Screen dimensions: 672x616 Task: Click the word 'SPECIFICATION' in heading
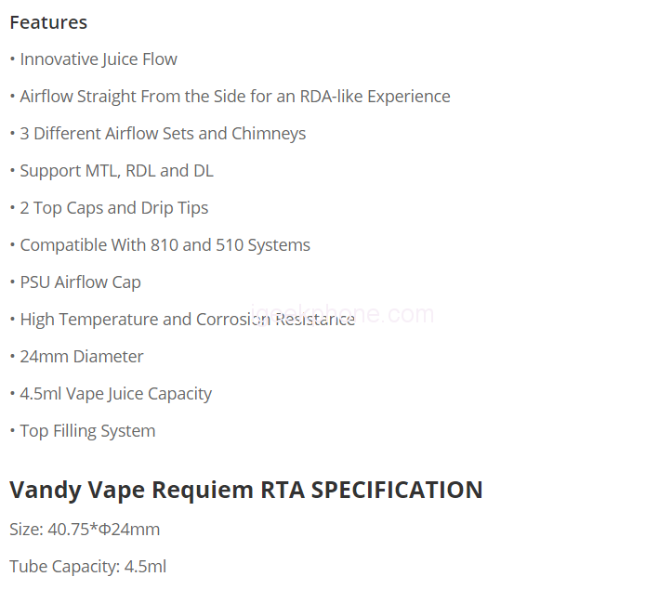click(x=397, y=490)
